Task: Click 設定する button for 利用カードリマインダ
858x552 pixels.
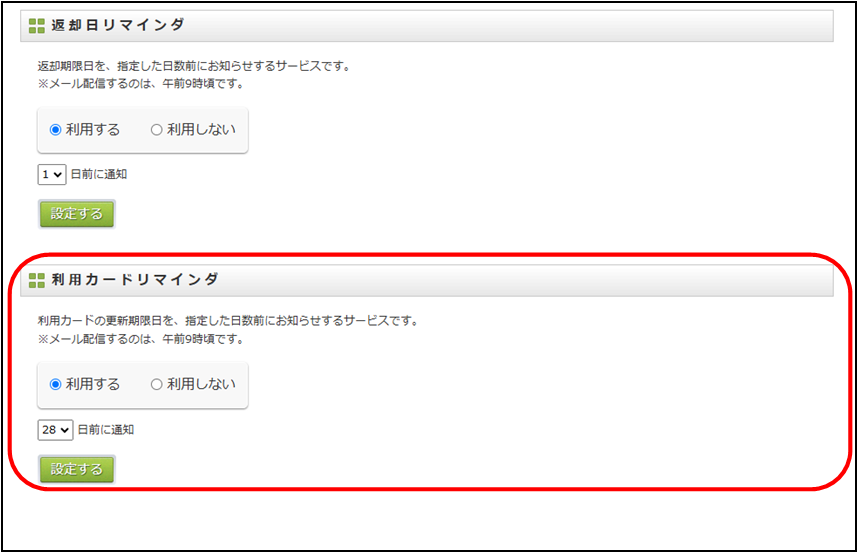Action: 77,469
